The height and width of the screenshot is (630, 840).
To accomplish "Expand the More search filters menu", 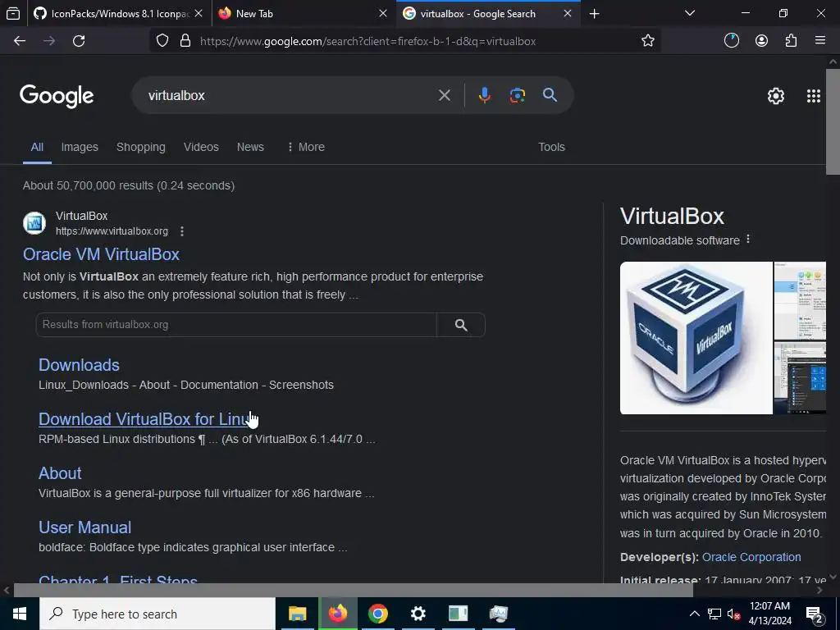I will 306,147.
